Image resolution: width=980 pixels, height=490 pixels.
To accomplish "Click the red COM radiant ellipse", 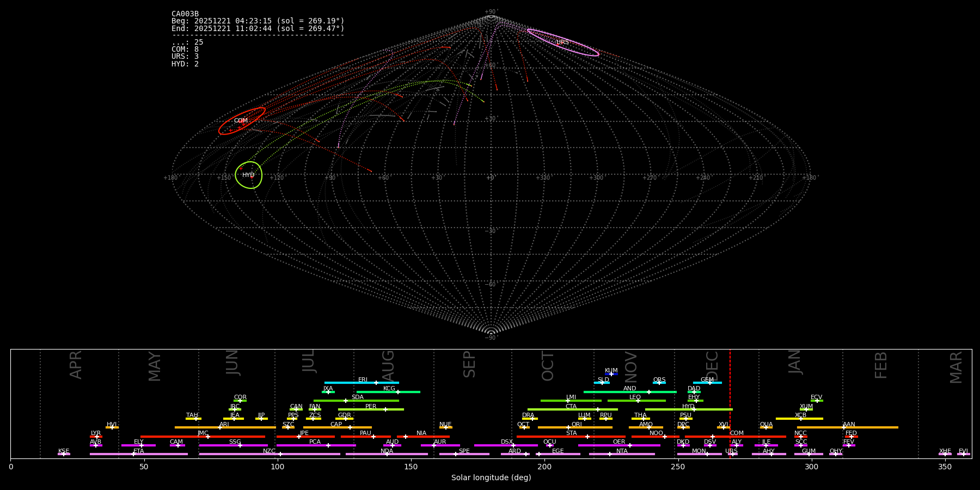I will (x=242, y=121).
